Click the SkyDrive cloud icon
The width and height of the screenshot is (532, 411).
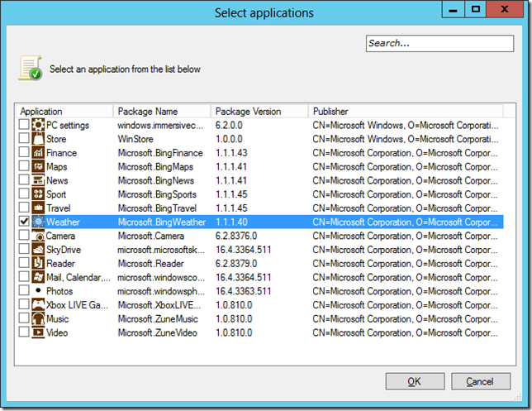click(38, 250)
